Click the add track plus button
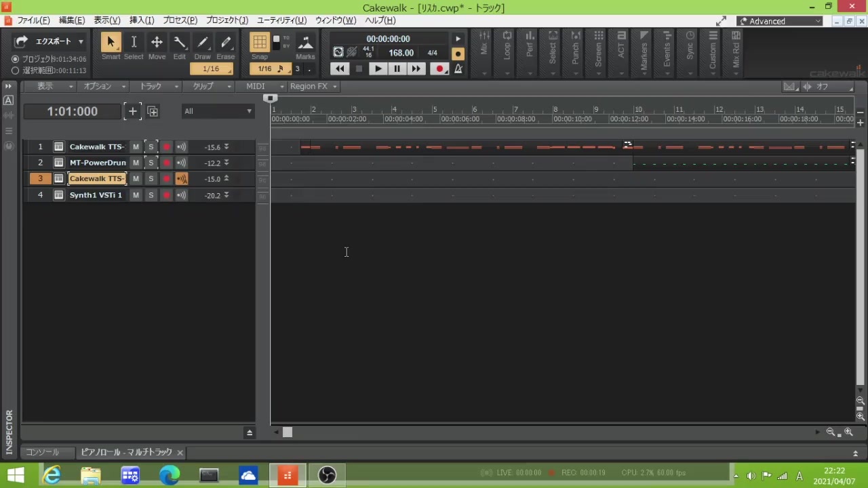Viewport: 868px width, 488px height. coord(132,111)
